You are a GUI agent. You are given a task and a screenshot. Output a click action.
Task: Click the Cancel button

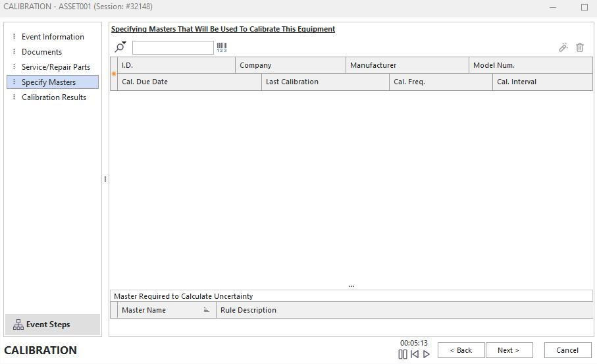click(x=567, y=350)
